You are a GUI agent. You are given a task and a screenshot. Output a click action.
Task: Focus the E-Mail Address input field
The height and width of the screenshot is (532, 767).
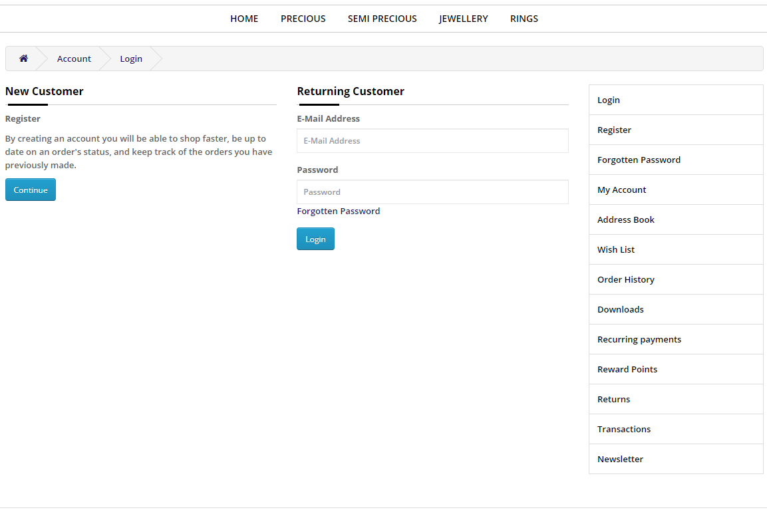click(432, 141)
